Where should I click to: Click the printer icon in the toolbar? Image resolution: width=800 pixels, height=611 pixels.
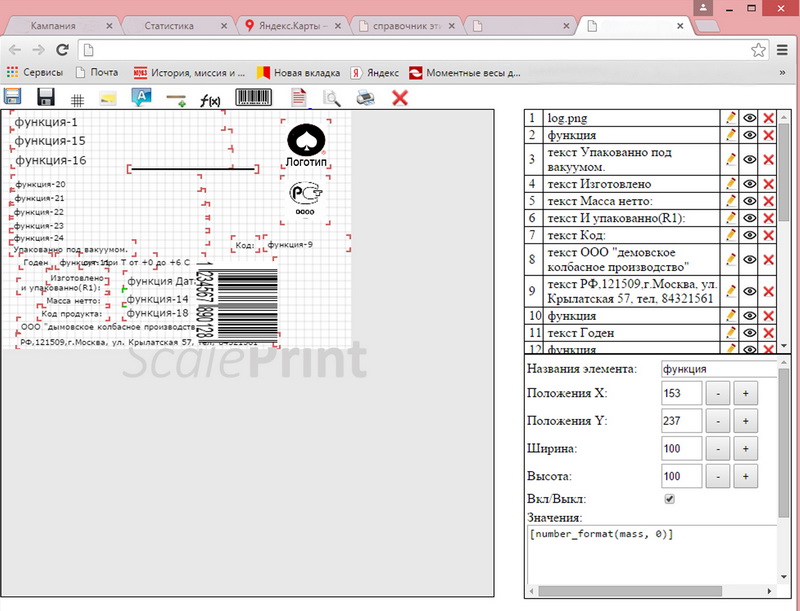366,97
